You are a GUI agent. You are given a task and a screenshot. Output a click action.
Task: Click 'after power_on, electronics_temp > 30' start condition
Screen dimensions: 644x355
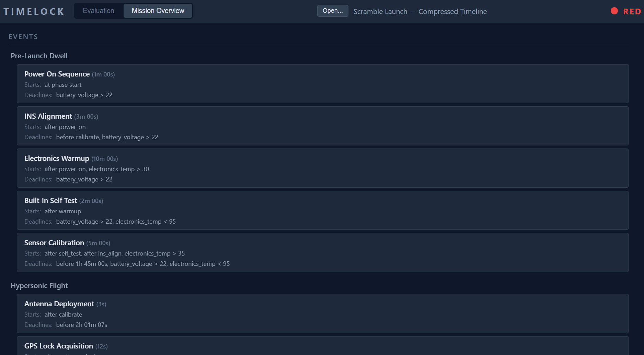click(x=97, y=169)
